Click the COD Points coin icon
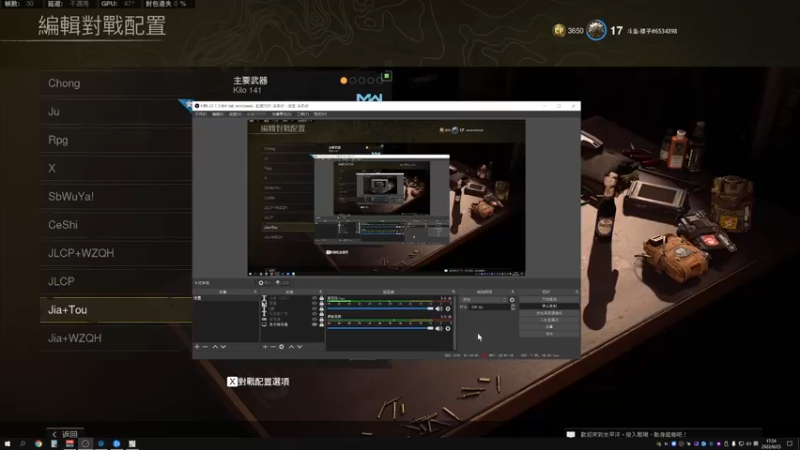This screenshot has width=800, height=450. coord(559,31)
